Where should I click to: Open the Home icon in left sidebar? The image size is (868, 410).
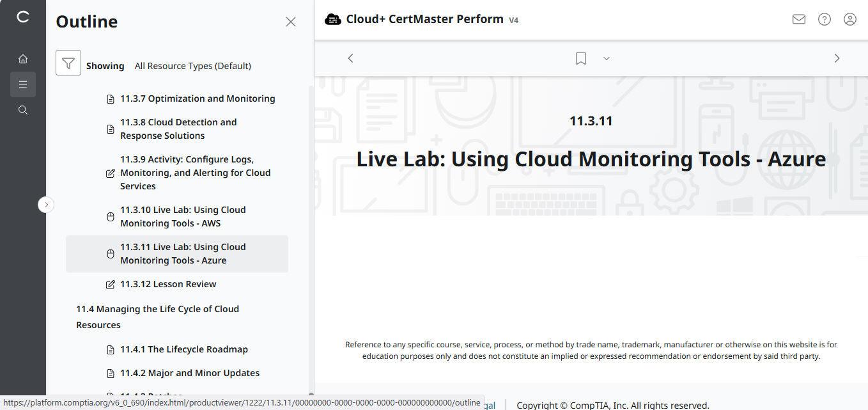23,58
